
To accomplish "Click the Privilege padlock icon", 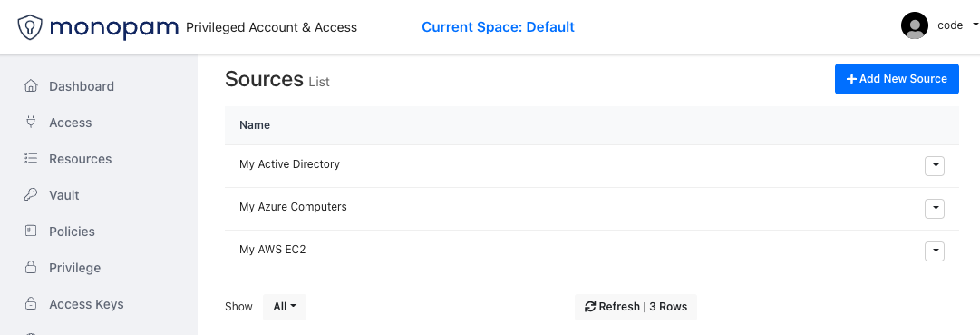I will point(30,268).
